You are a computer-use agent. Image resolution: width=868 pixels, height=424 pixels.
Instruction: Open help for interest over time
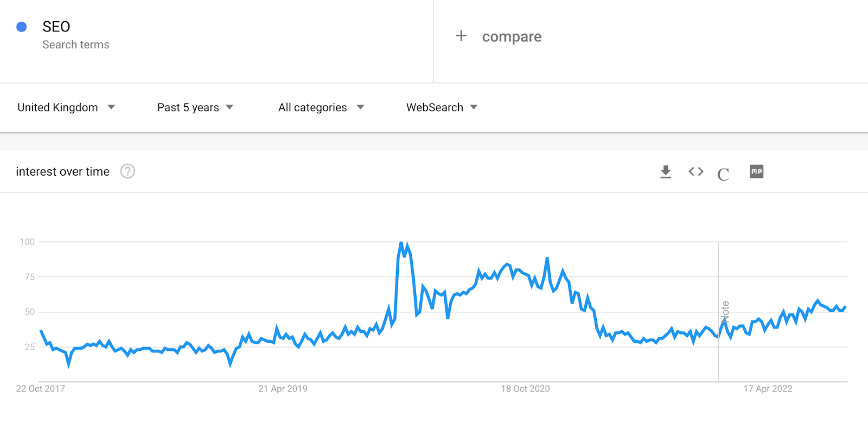(x=127, y=171)
